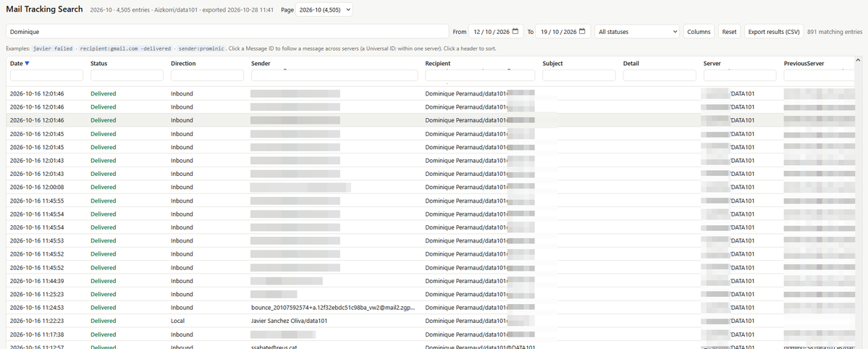Export results as CSV
Image resolution: width=868 pixels, height=349 pixels.
click(773, 32)
